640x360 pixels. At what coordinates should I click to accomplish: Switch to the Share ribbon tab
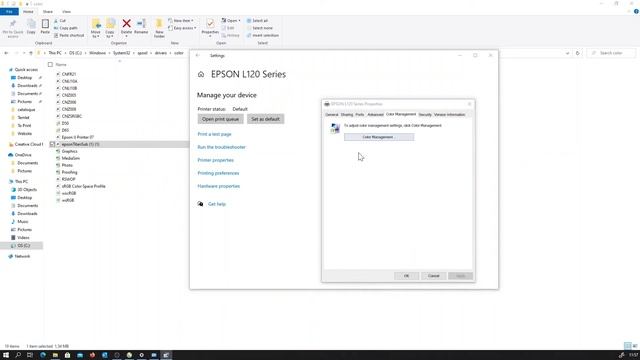coord(48,11)
